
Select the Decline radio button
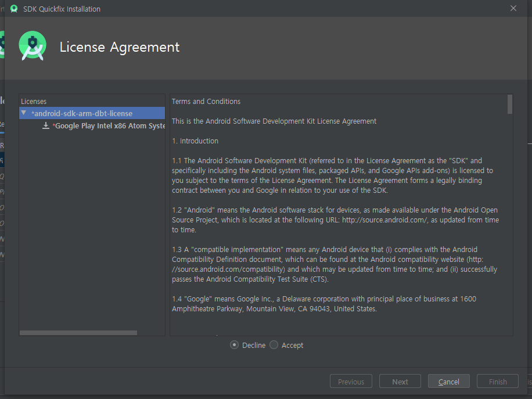234,345
